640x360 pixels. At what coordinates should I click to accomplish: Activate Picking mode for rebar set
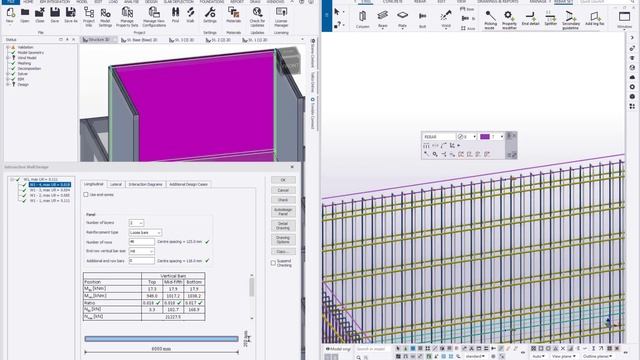(490, 20)
